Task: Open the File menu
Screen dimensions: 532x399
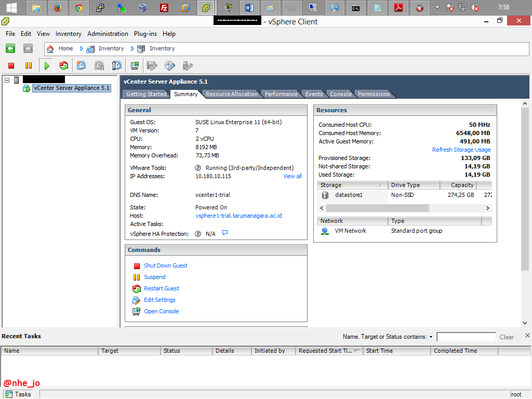Action: [x=10, y=34]
